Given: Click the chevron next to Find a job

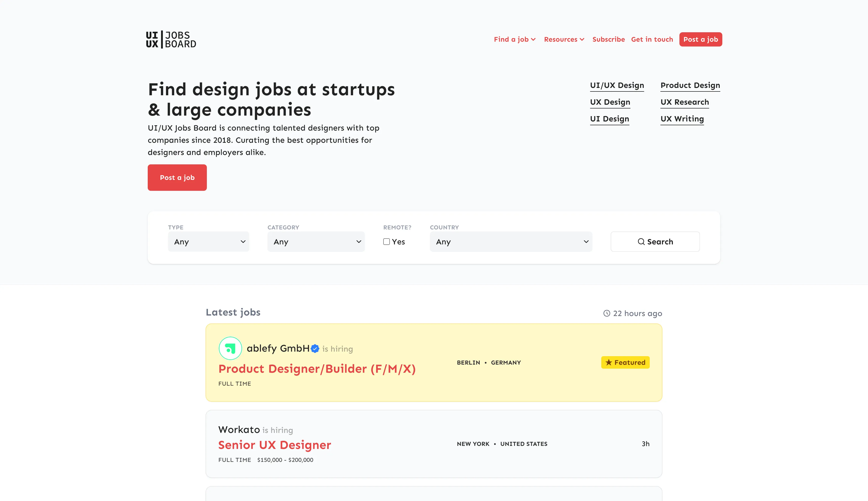Looking at the screenshot, I should 533,40.
